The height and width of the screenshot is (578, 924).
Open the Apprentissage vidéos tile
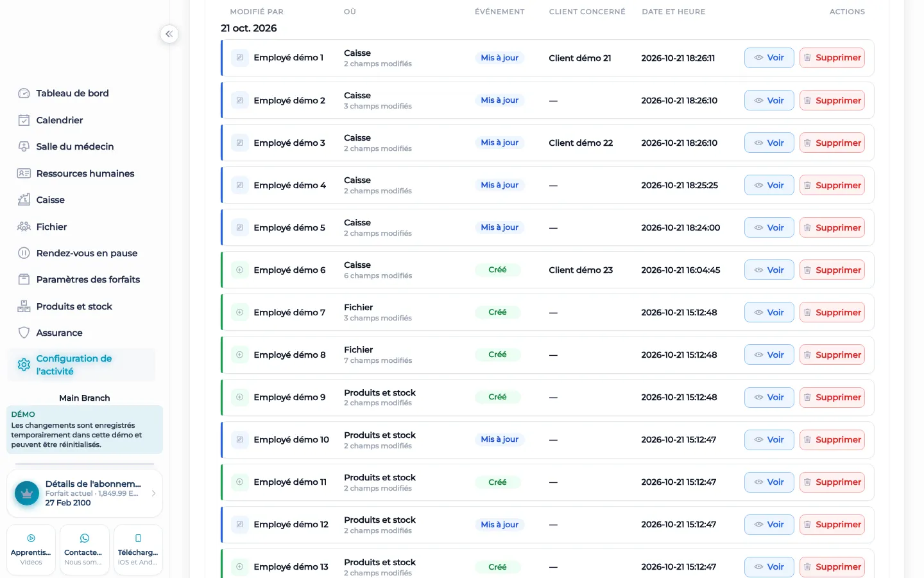click(31, 550)
